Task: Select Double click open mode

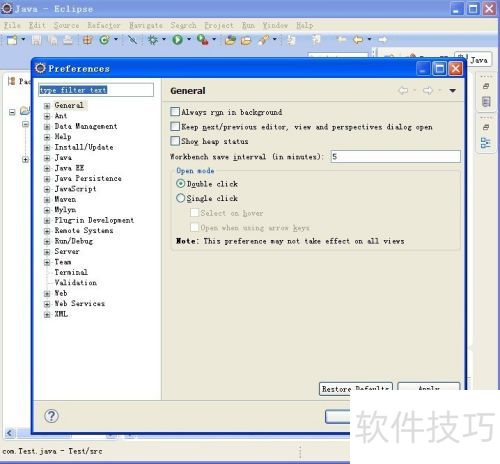Action: [180, 183]
